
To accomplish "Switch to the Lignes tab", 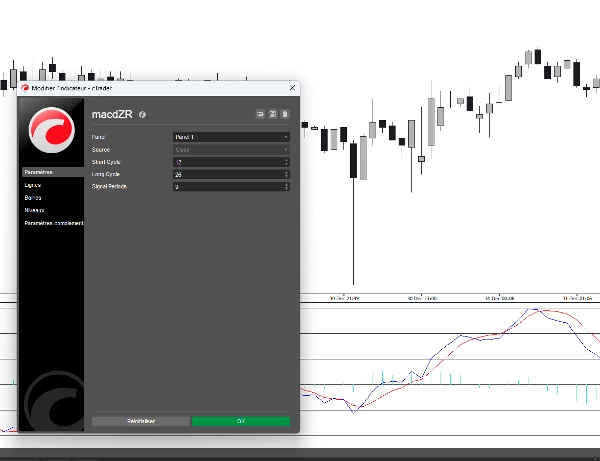I will pyautogui.click(x=33, y=185).
